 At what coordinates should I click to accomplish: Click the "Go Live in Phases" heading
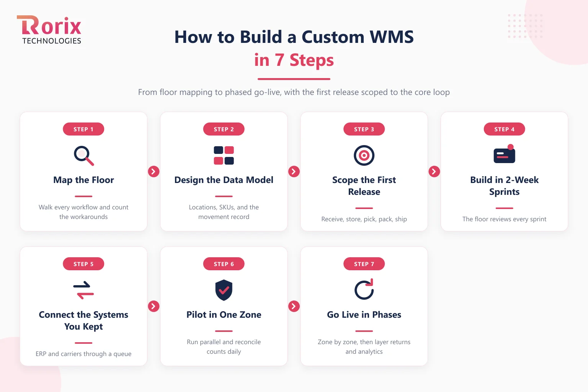pyautogui.click(x=364, y=315)
